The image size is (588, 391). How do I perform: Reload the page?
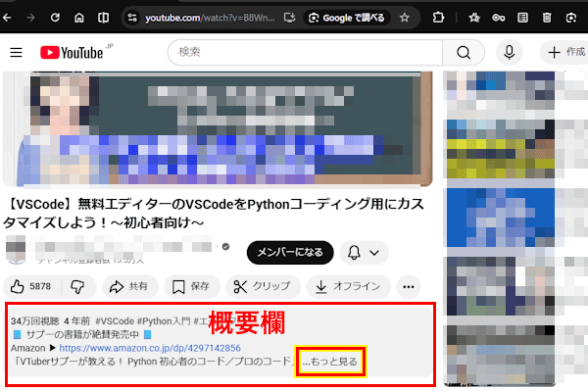[x=55, y=18]
